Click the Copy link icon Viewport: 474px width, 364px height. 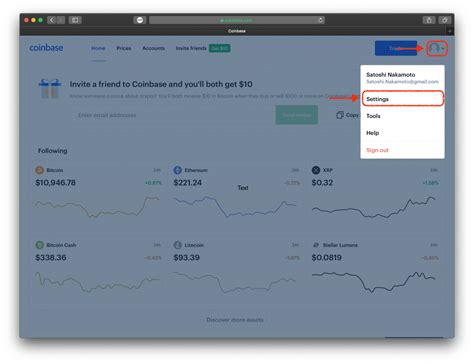[340, 115]
